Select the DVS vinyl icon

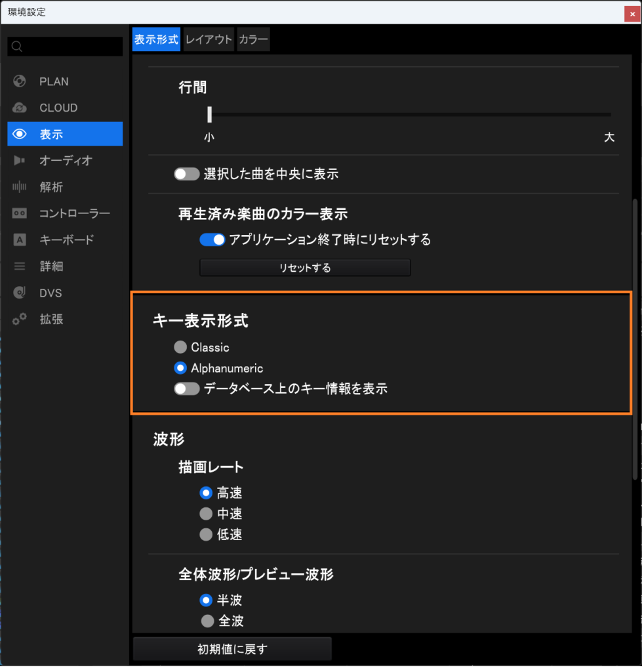[x=20, y=293]
